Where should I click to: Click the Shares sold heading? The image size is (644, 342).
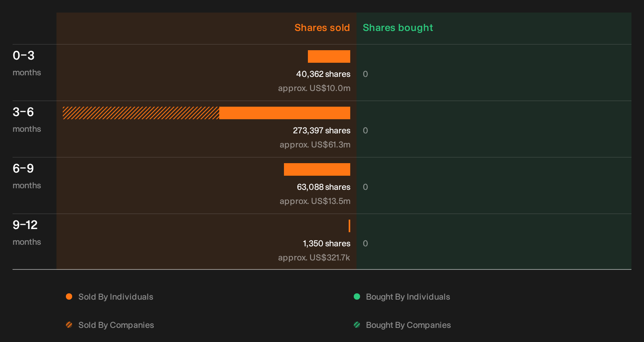point(322,28)
